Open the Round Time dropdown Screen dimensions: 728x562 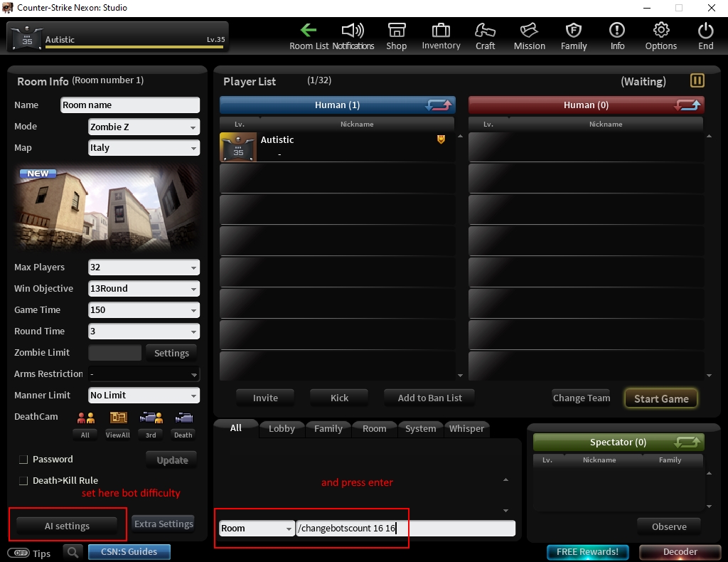[144, 332]
